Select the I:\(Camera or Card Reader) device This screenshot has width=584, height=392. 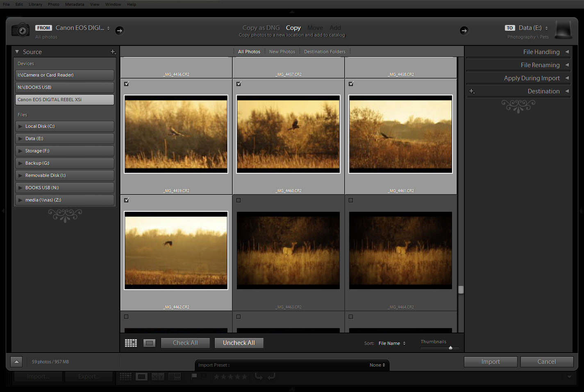[x=65, y=75]
